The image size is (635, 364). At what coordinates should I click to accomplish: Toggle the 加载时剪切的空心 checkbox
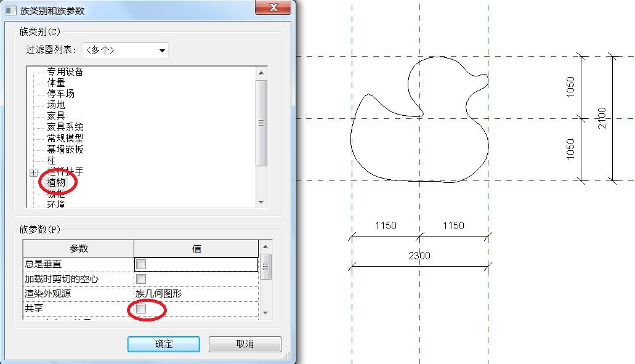tap(141, 279)
